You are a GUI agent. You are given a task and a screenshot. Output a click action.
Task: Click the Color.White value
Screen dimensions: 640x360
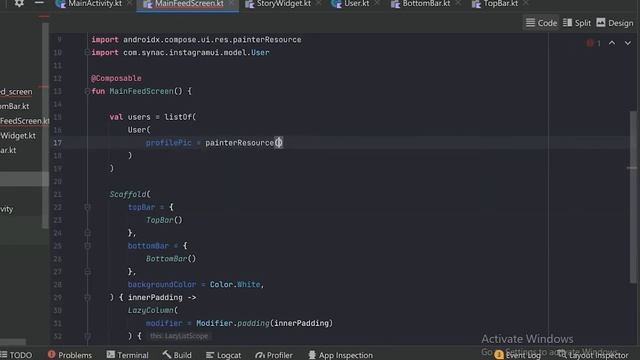235,284
